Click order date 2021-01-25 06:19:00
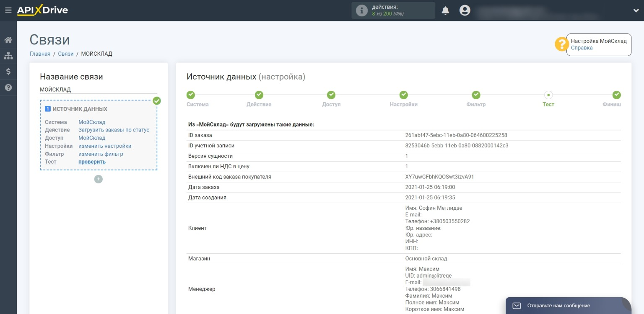The width and height of the screenshot is (644, 314). pyautogui.click(x=430, y=187)
